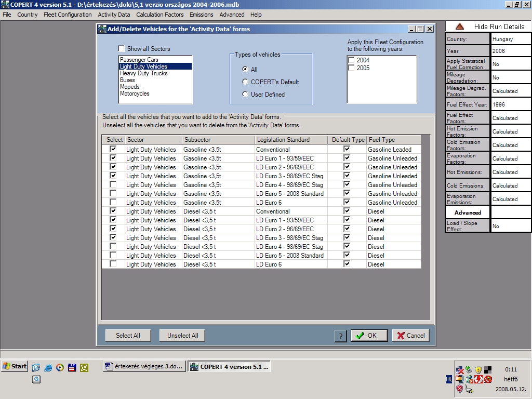Select the All vehicle types radio button
Image resolution: width=532 pixels, height=399 pixels.
pos(245,69)
